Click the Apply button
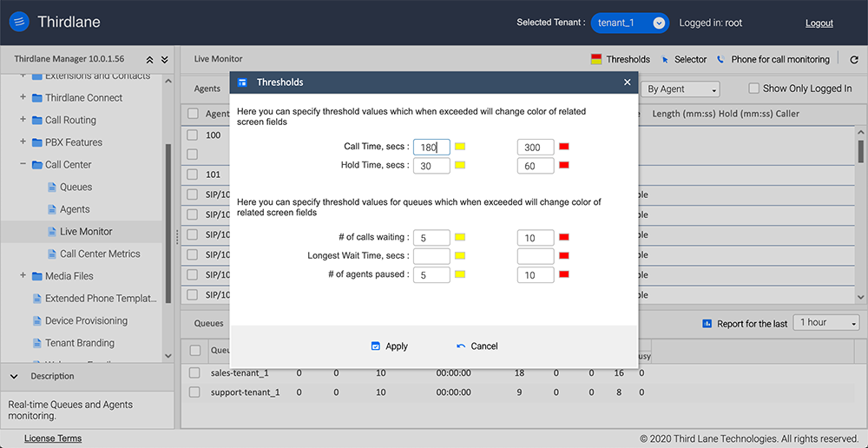This screenshot has height=448, width=868. [x=389, y=346]
